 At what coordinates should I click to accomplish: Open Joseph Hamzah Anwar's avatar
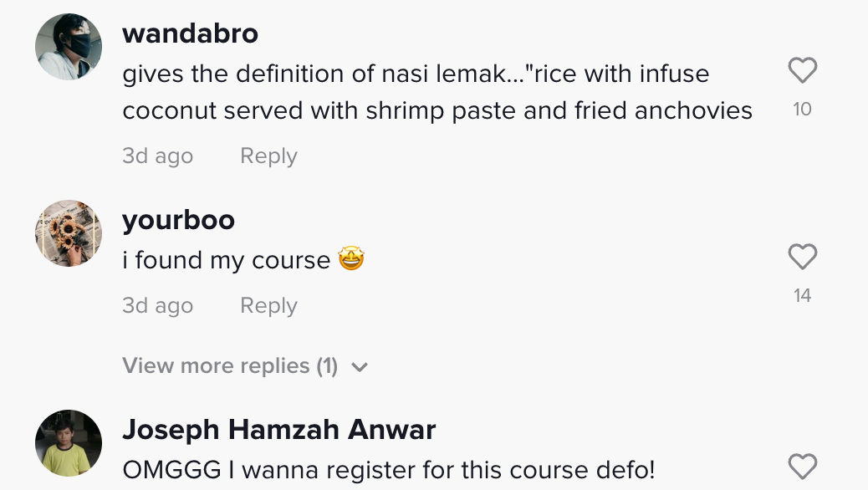(x=69, y=443)
